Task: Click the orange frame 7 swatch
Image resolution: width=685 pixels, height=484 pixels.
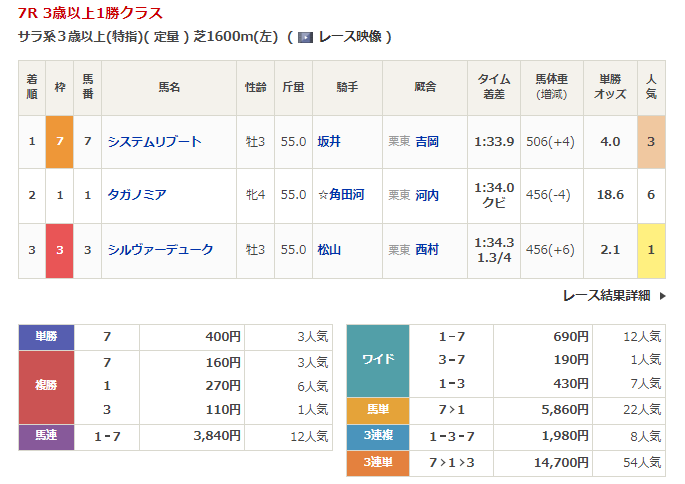Action: click(59, 142)
